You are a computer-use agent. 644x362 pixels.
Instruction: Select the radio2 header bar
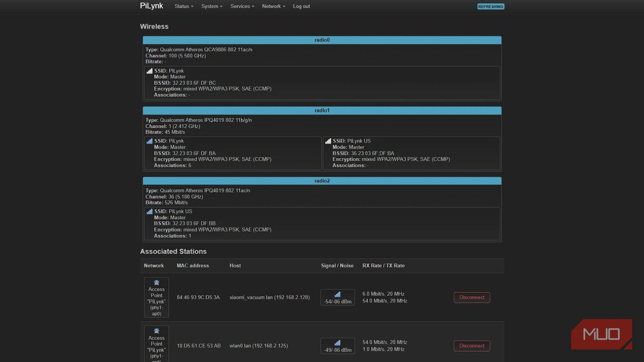tap(322, 181)
